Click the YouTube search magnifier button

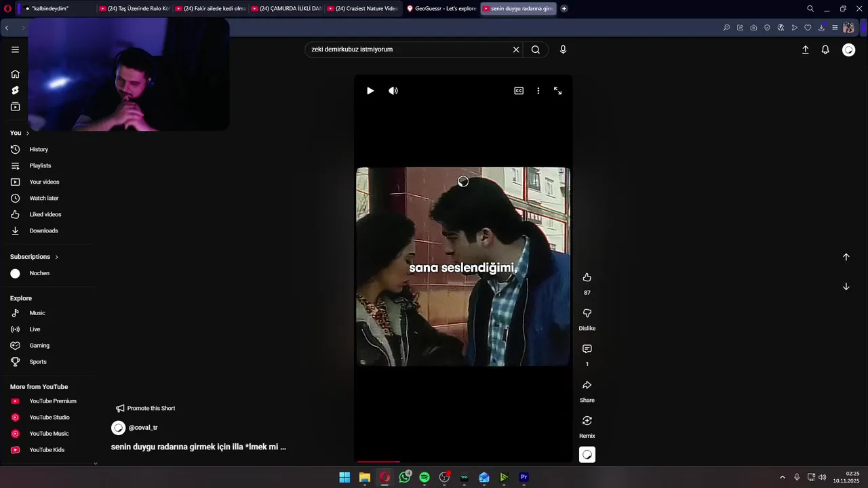coord(536,49)
